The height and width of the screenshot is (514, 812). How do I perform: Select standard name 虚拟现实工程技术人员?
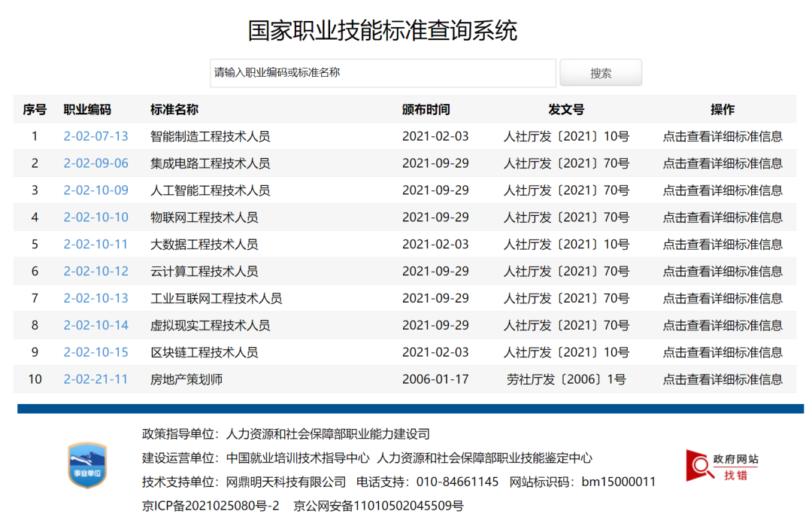211,325
